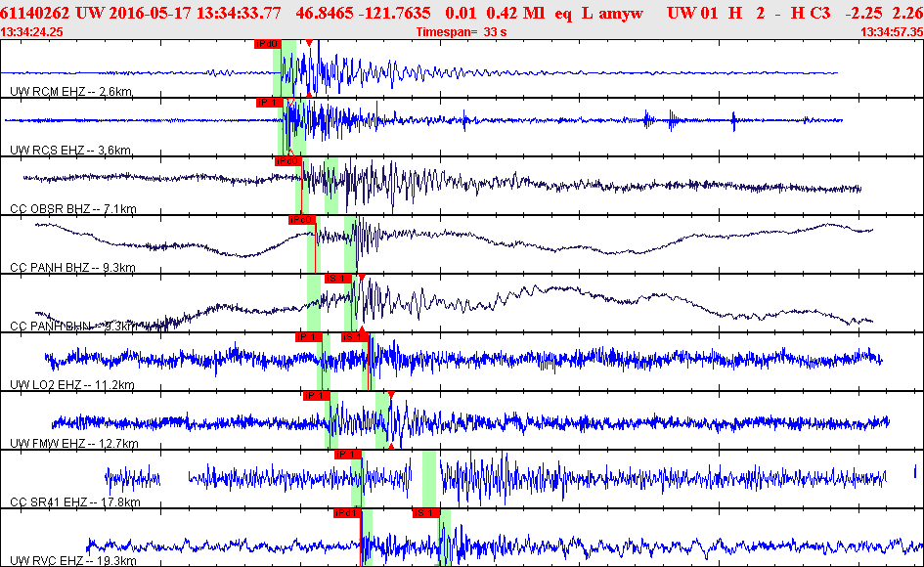Click the iS 1 pick flag on UW LO2
The width and height of the screenshot is (924, 567).
click(352, 337)
